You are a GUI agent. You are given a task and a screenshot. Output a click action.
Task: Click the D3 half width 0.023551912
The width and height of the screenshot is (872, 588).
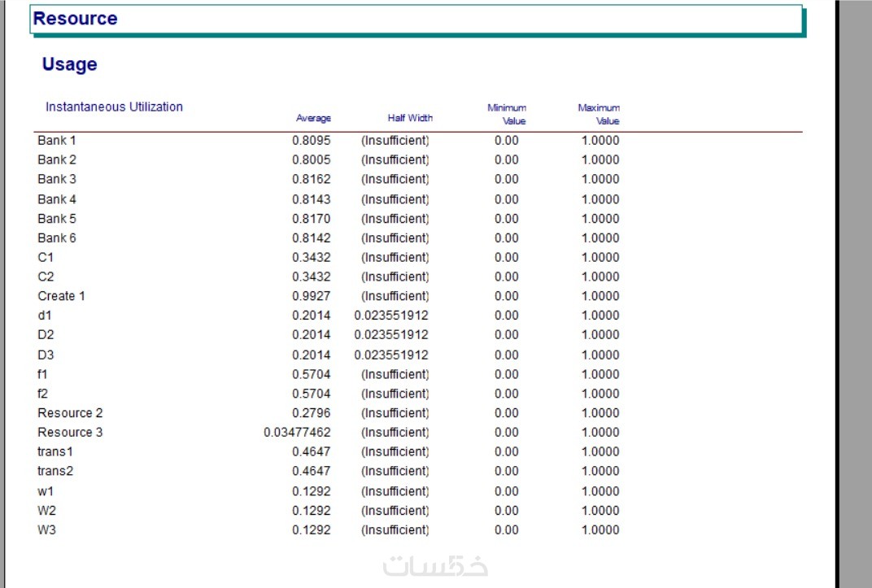391,355
